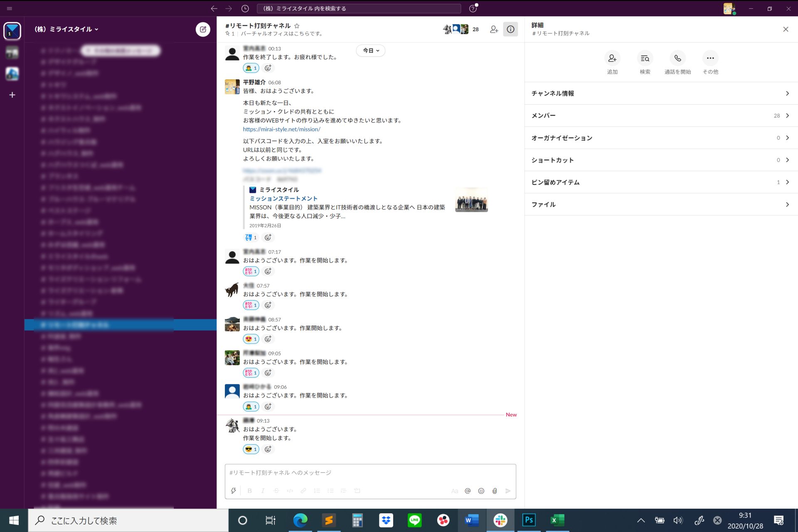Open the ピン留めアイテム section
Image resolution: width=798 pixels, height=532 pixels.
(x=661, y=182)
